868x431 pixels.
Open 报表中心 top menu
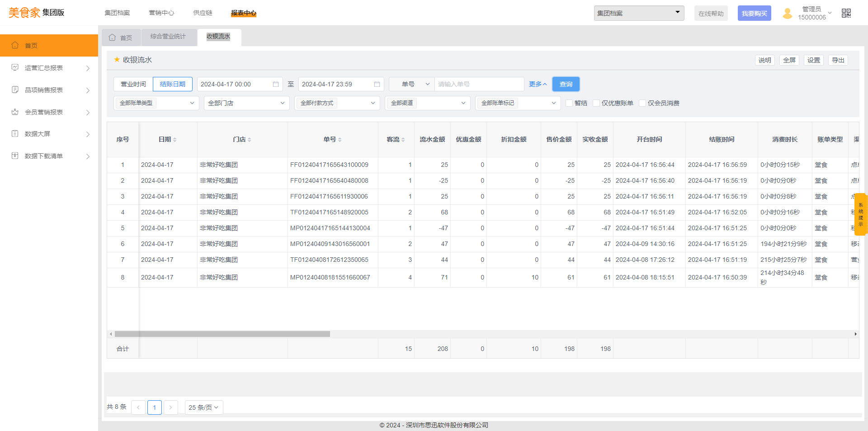click(x=244, y=13)
